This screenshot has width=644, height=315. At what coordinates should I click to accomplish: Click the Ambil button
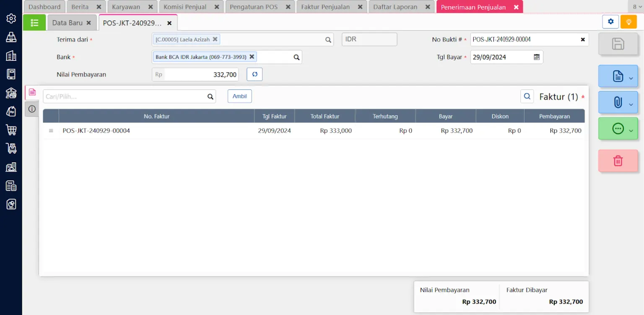(x=240, y=96)
